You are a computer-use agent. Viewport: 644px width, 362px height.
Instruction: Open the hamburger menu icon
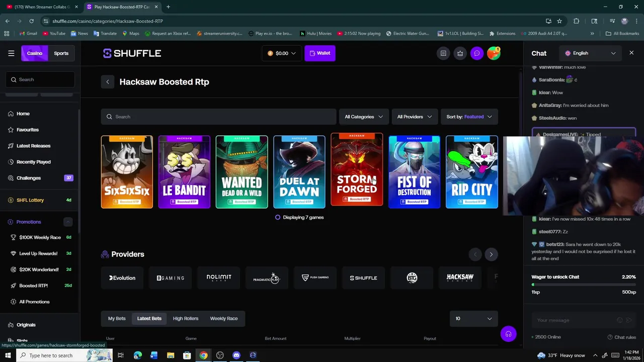click(11, 53)
